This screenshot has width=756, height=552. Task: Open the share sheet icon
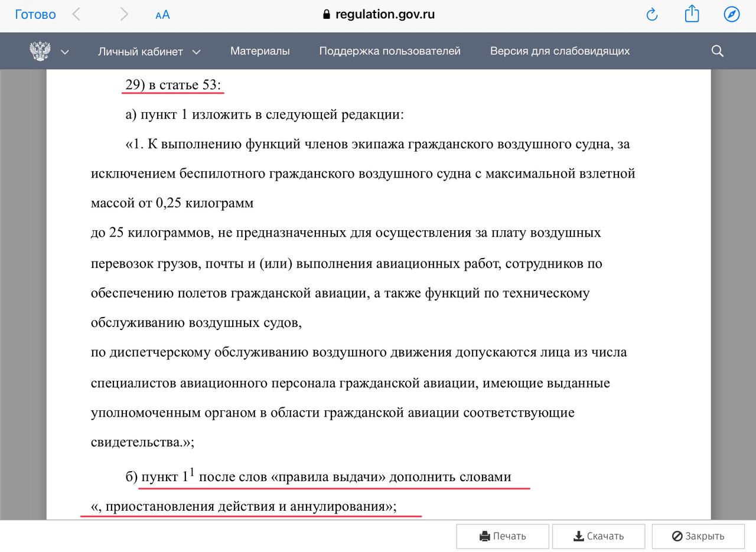pyautogui.click(x=692, y=14)
